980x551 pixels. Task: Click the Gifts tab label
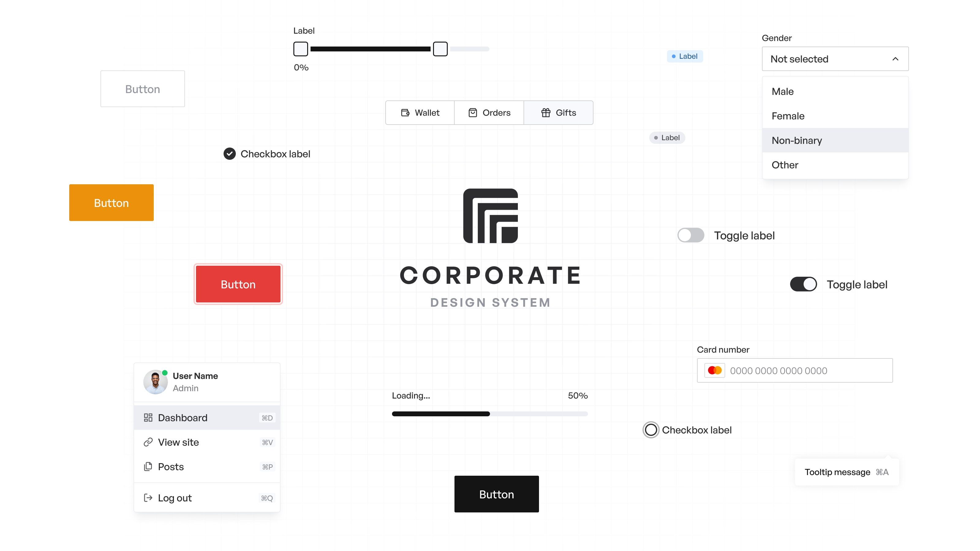click(566, 112)
